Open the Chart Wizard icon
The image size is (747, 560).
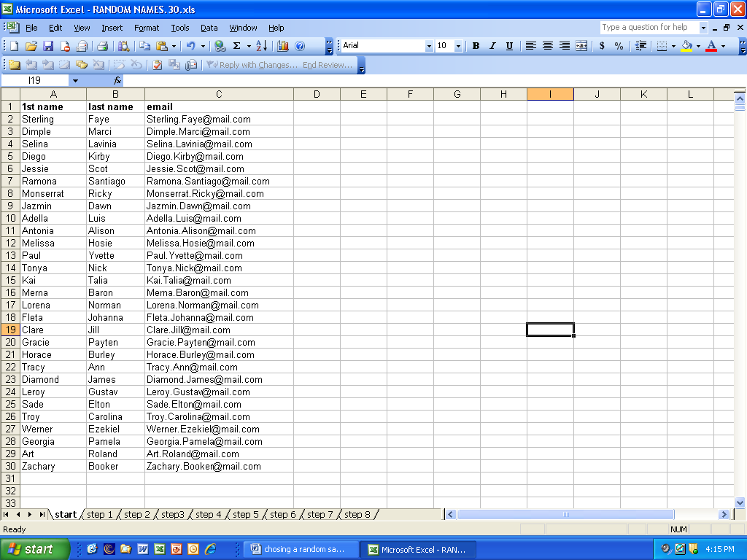coord(283,46)
